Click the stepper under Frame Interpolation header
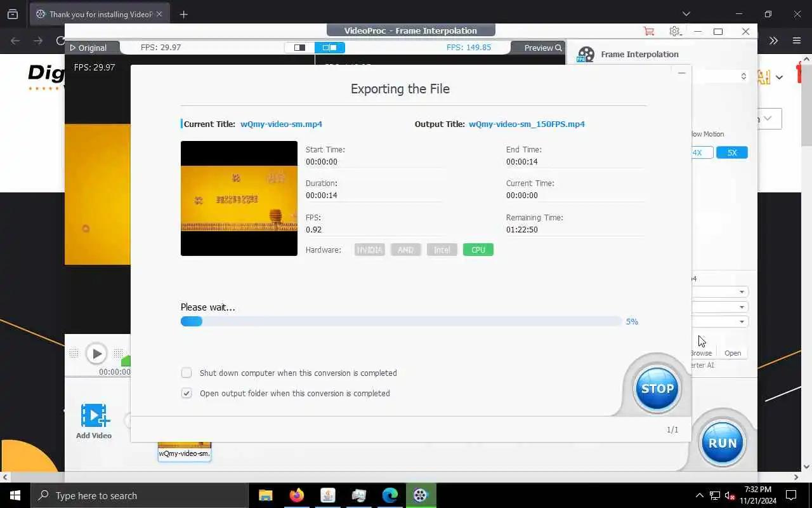The width and height of the screenshot is (812, 508). 743,76
